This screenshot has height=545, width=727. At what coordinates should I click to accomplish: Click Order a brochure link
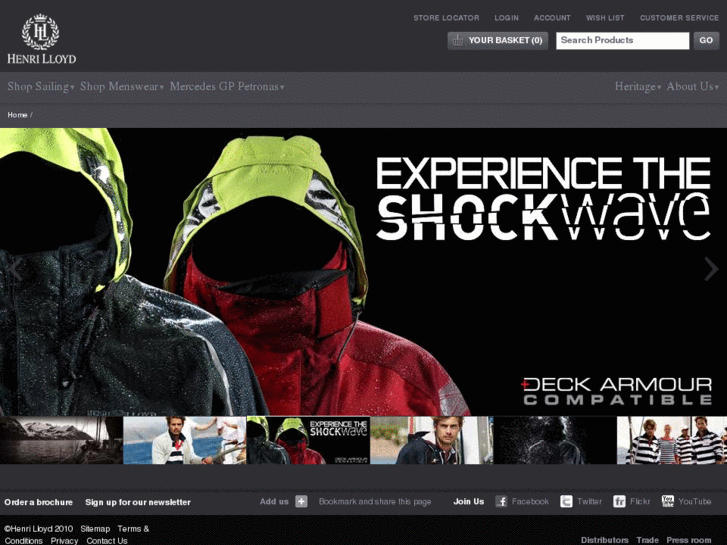[x=38, y=502]
